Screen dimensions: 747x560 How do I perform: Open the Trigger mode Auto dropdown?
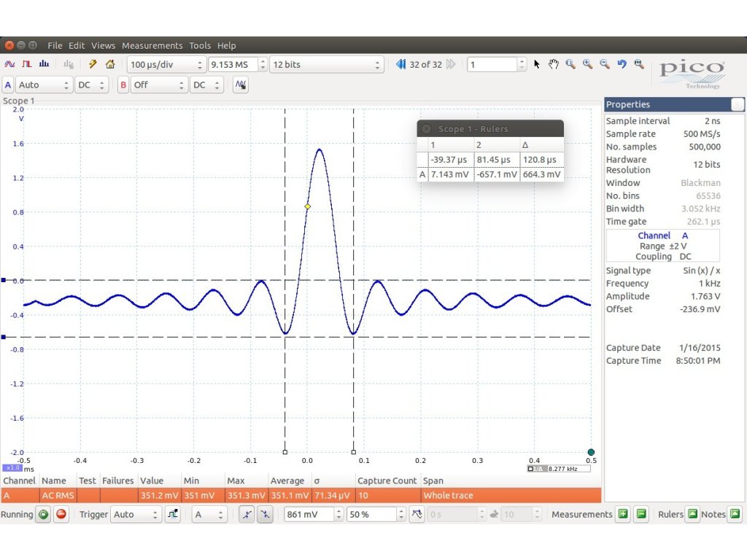135,514
